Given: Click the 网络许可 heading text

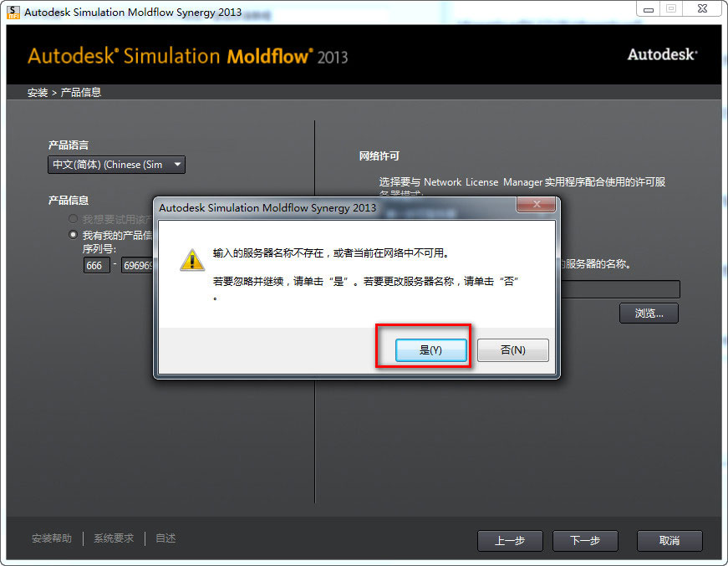Looking at the screenshot, I should 379,156.
